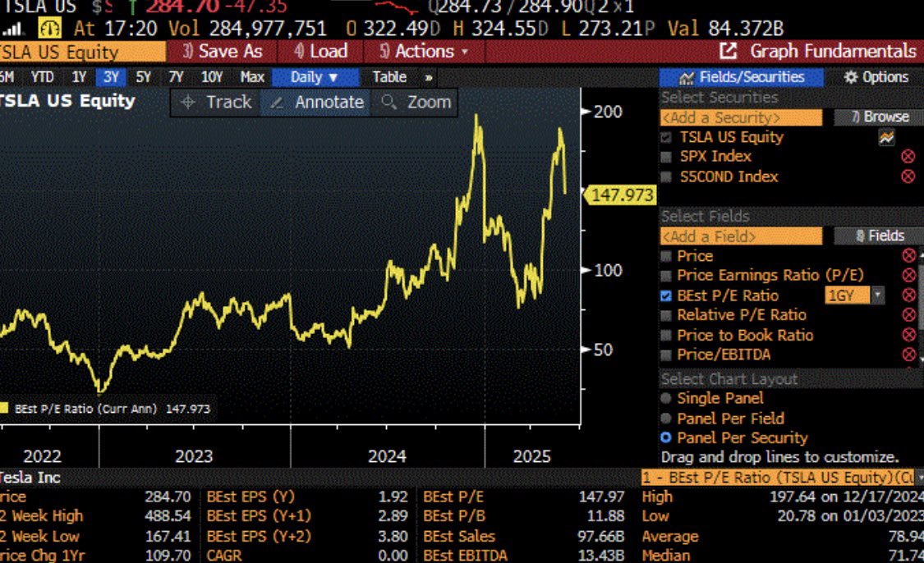Enable Relative P/E Ratio checkbox
This screenshot has height=563, width=924.
click(x=666, y=315)
